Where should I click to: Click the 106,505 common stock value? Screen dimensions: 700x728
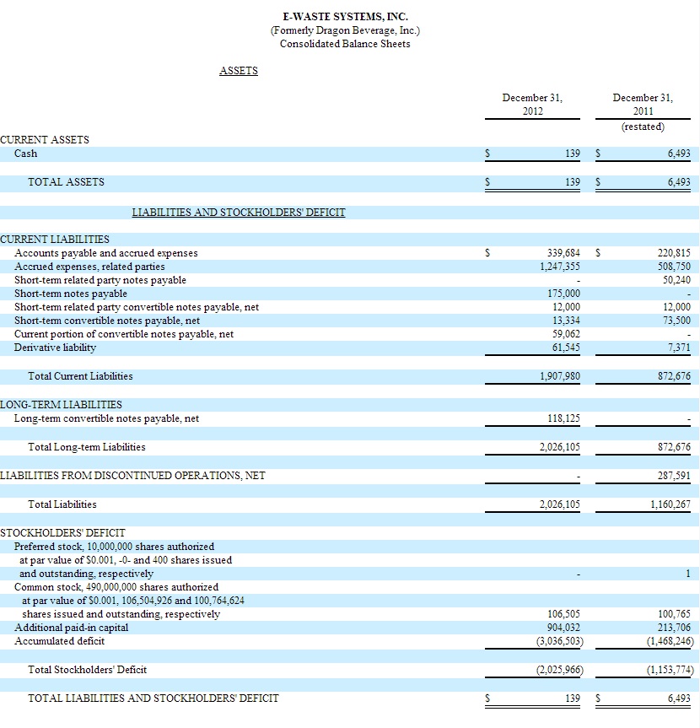(563, 614)
